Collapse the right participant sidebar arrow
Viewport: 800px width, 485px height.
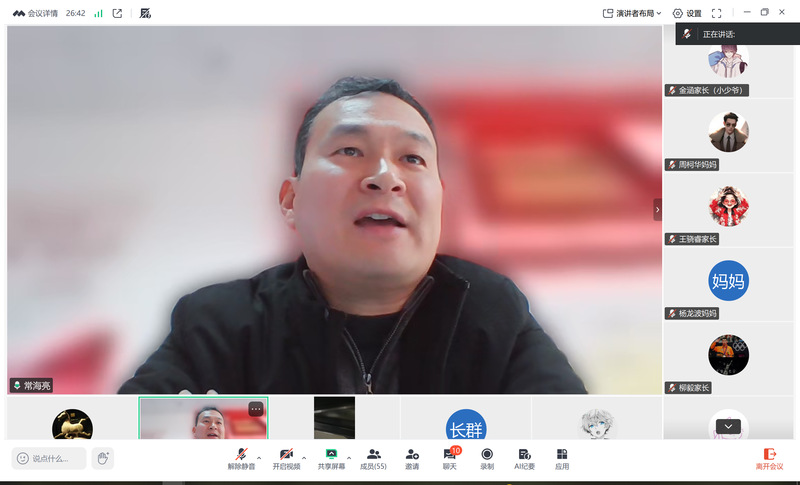(x=657, y=209)
